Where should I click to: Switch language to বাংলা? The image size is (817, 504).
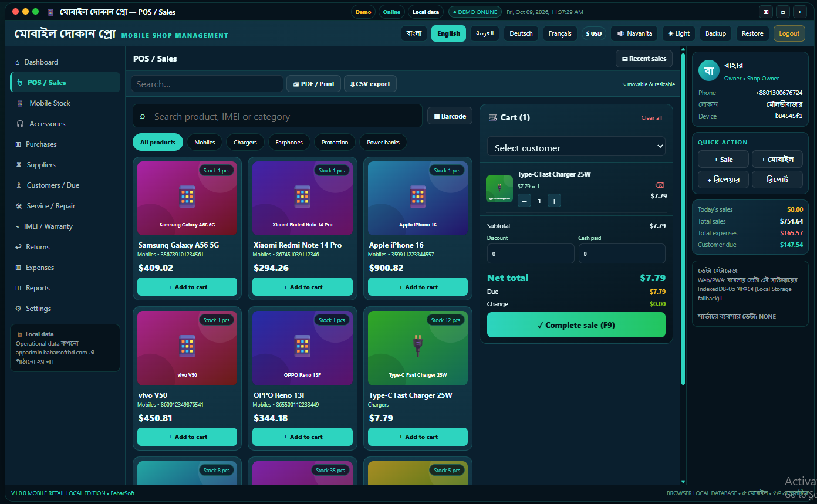[414, 33]
